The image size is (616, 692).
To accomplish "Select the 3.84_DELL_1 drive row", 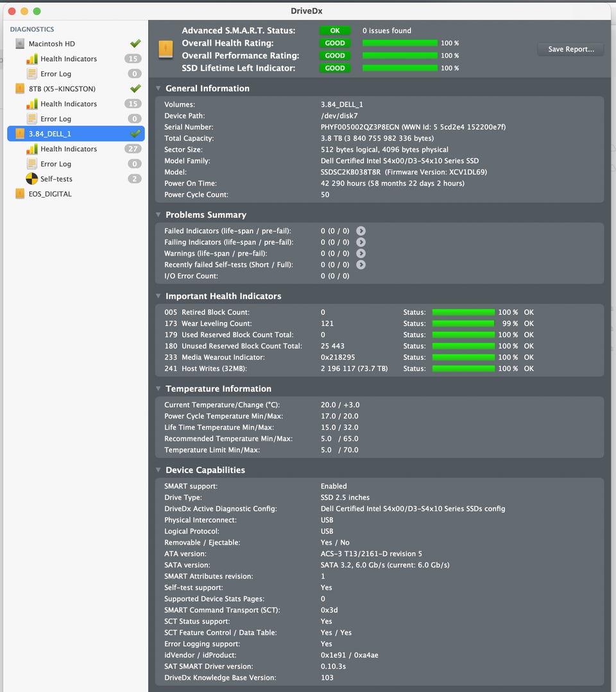I will [x=76, y=134].
